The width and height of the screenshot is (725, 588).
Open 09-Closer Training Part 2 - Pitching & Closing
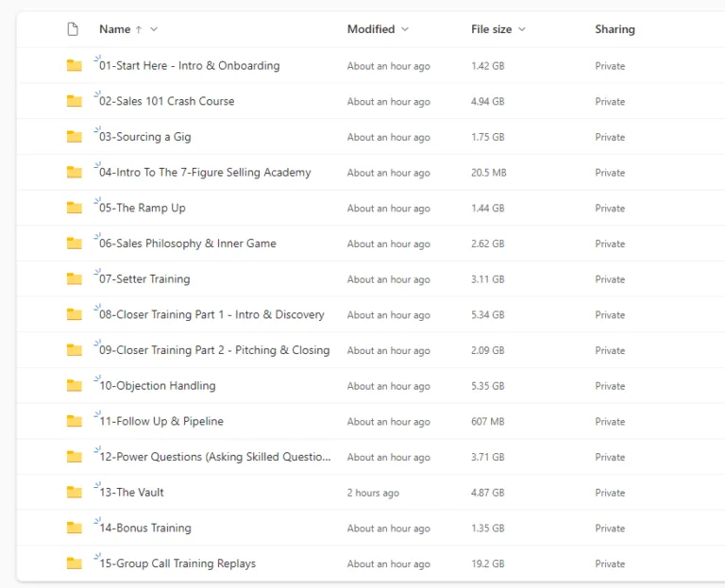(214, 350)
